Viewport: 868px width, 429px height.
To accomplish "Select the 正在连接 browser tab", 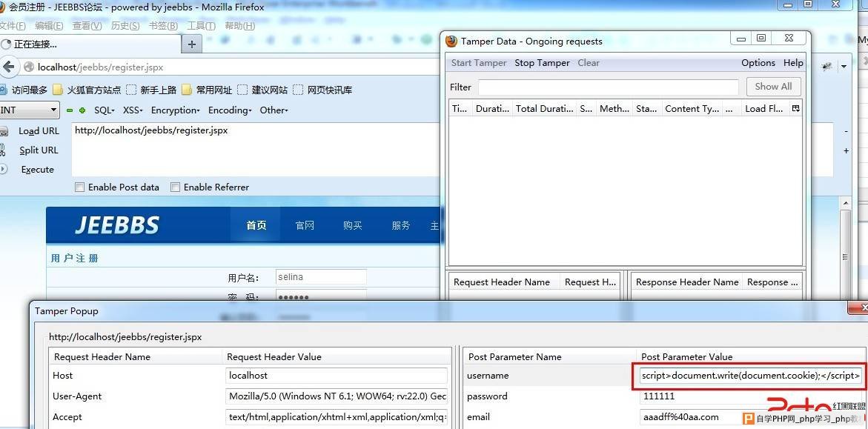I will coord(90,44).
